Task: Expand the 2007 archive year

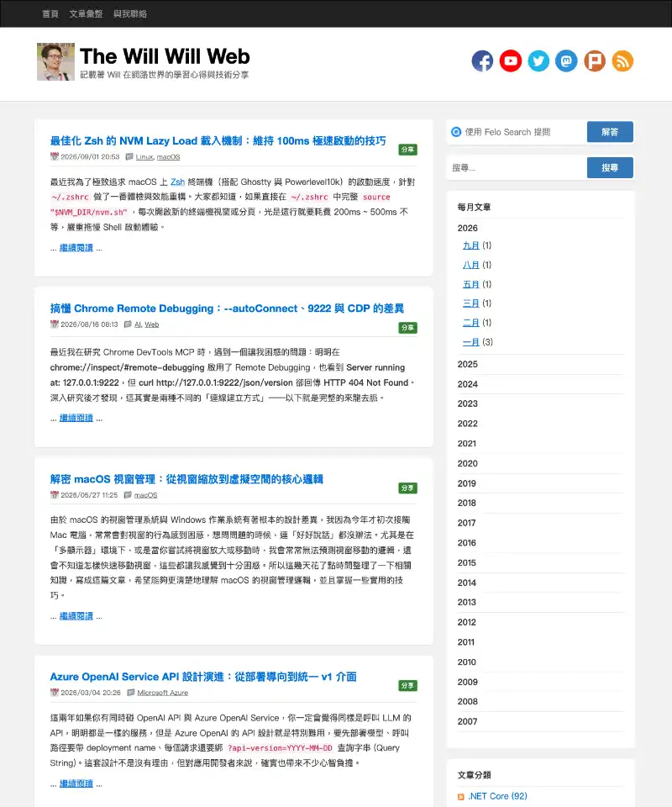Action: pos(467,721)
